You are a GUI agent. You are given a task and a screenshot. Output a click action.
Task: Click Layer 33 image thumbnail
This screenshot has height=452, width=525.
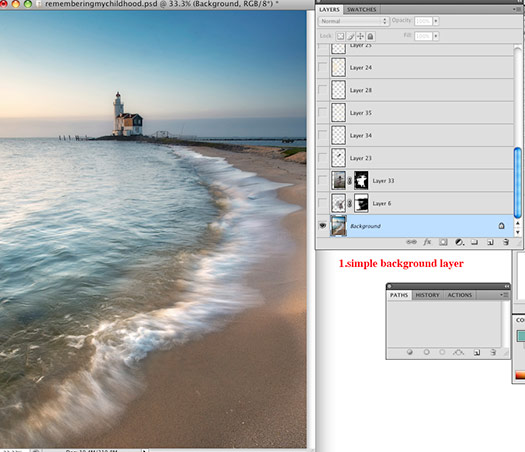(339, 180)
